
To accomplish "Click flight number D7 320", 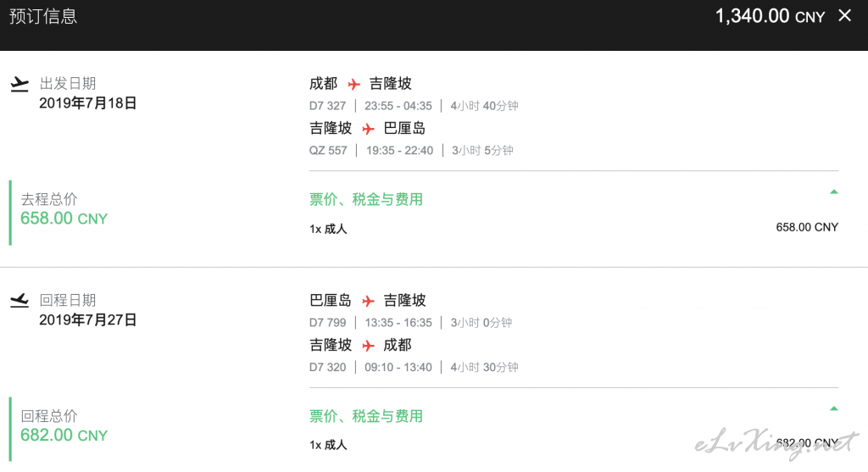I will point(327,368).
